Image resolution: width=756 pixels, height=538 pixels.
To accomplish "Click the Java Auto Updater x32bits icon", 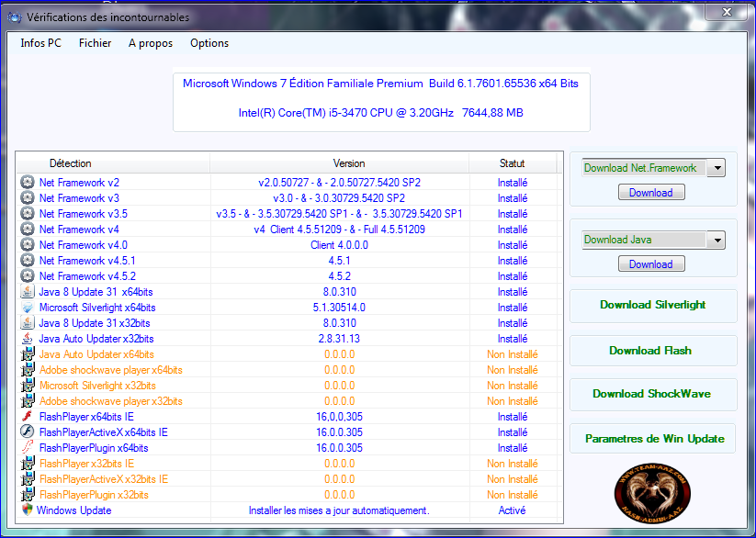I will (28, 339).
